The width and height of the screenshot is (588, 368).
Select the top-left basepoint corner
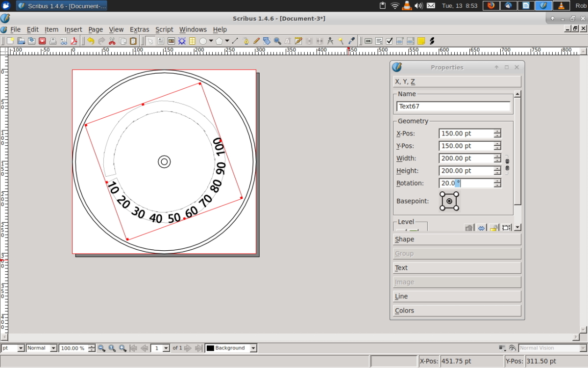pyautogui.click(x=442, y=194)
